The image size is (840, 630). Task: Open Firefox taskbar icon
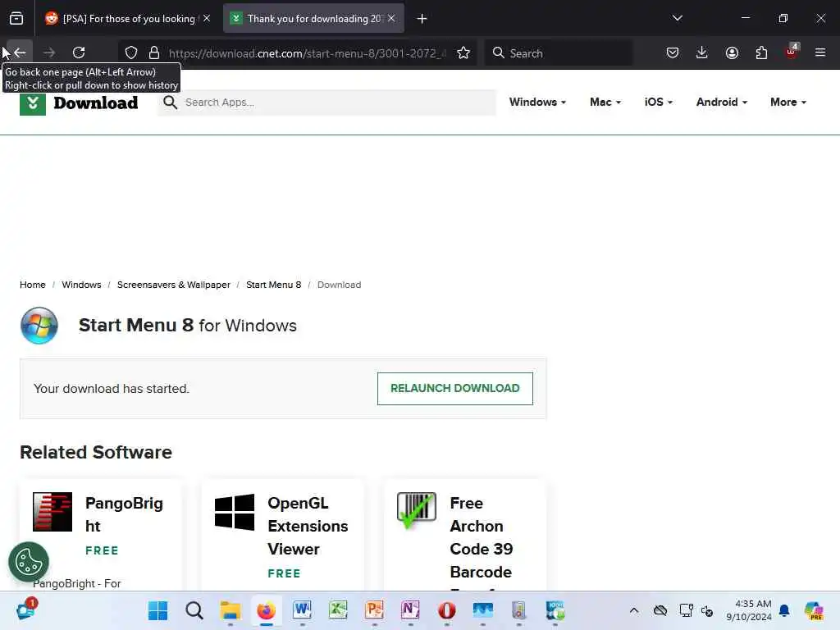(267, 610)
